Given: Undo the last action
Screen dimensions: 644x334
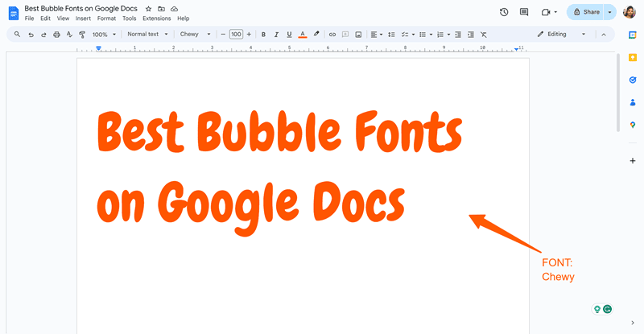Looking at the screenshot, I should click(x=31, y=35).
